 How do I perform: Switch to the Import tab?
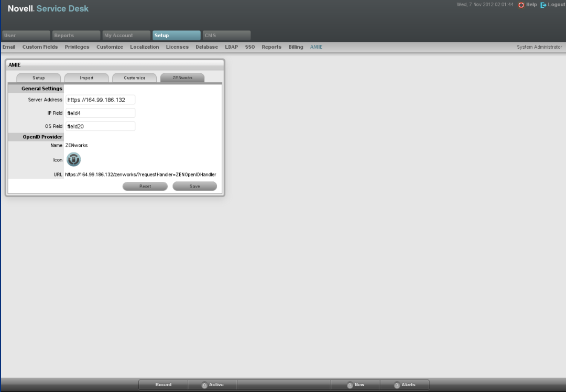click(86, 78)
